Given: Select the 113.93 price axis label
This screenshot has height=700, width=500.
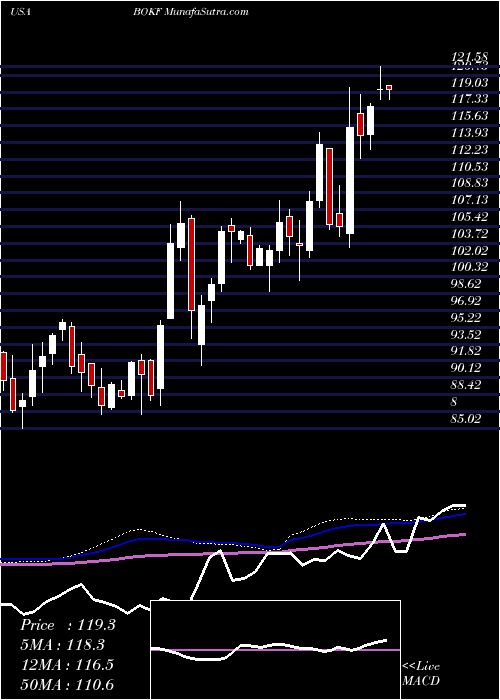Looking at the screenshot, I should (x=469, y=133).
